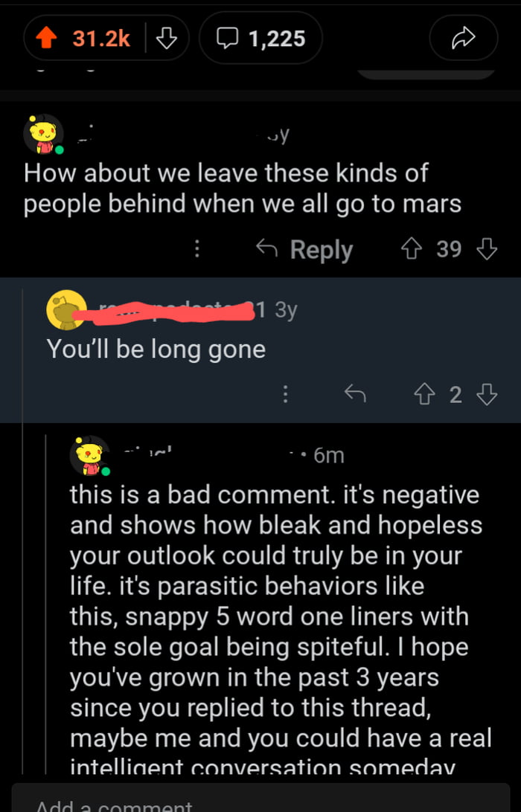Open options menu on the Mars comment
Image resolution: width=521 pixels, height=812 pixels.
(x=196, y=249)
